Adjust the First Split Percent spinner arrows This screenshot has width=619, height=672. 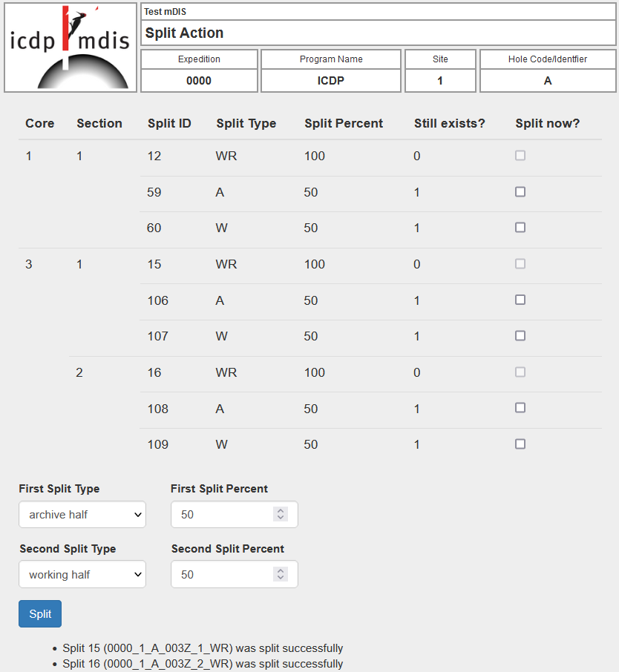coord(280,515)
